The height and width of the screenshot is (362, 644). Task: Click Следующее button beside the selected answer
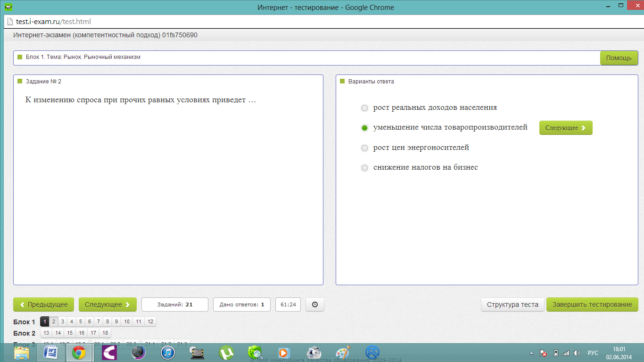566,128
